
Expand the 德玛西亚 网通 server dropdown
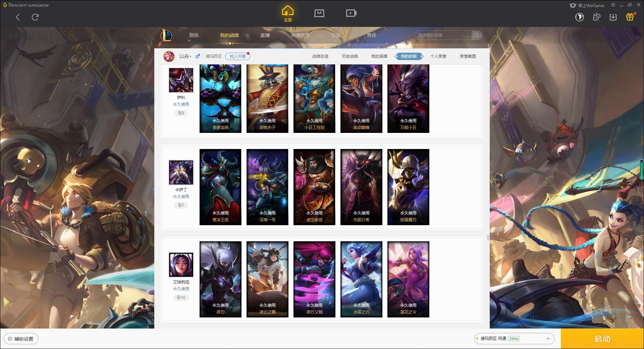pyautogui.click(x=514, y=339)
